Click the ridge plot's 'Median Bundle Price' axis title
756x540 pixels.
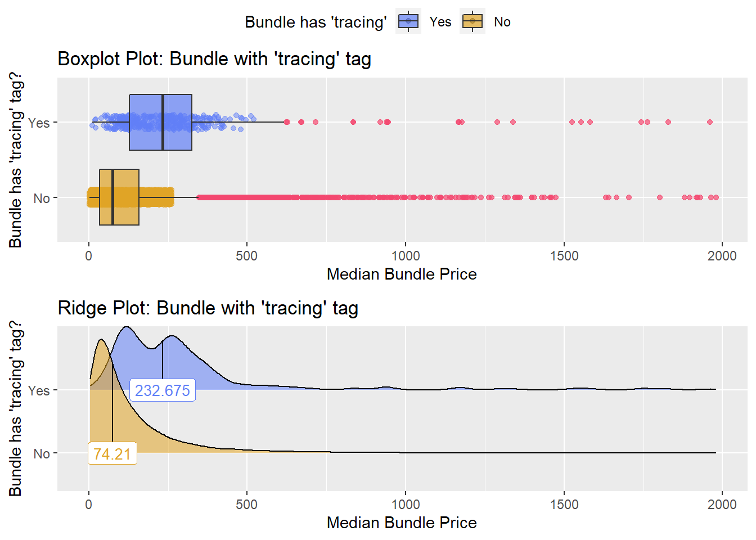click(402, 523)
